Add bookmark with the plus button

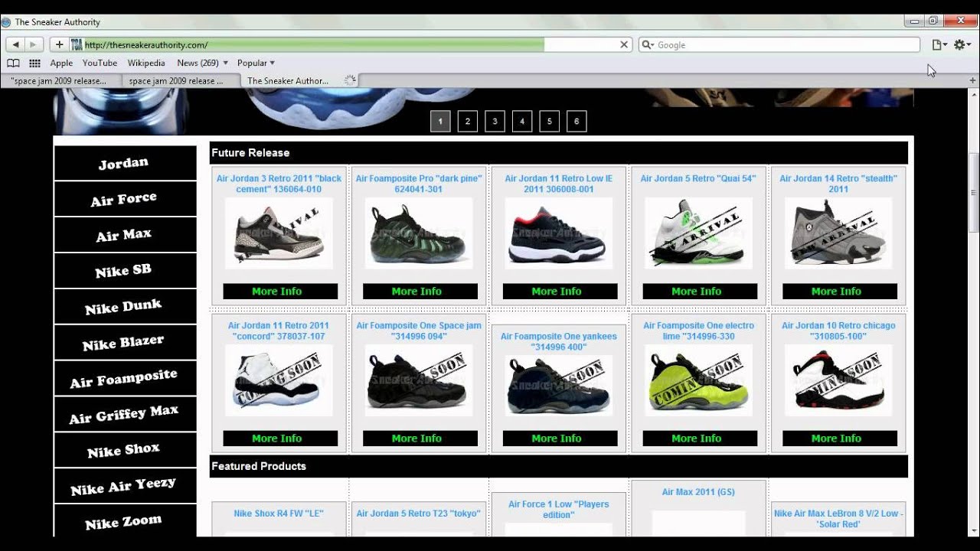tap(59, 45)
